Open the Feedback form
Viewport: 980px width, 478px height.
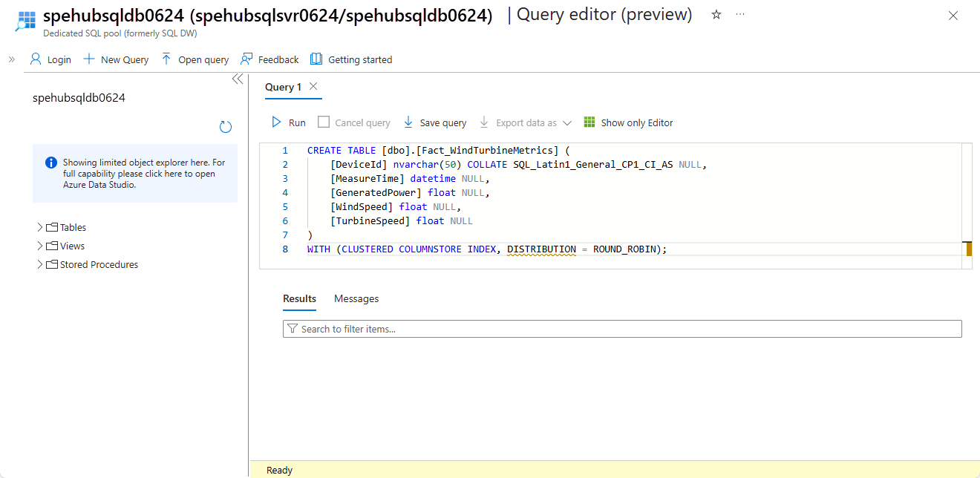tap(269, 59)
